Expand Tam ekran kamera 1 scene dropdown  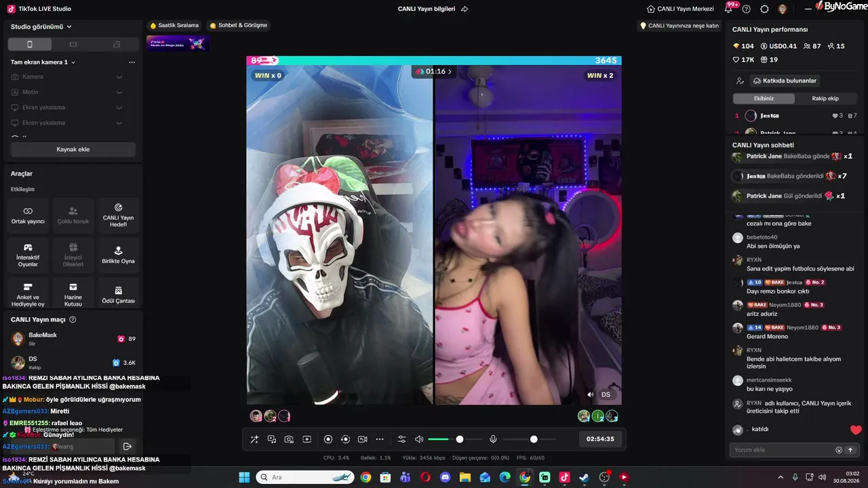tap(43, 62)
